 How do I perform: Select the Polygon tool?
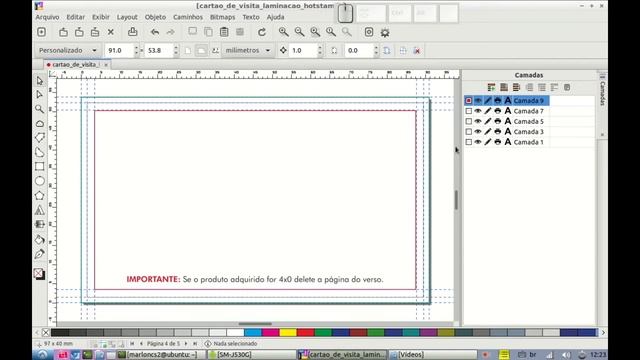pos(40,196)
